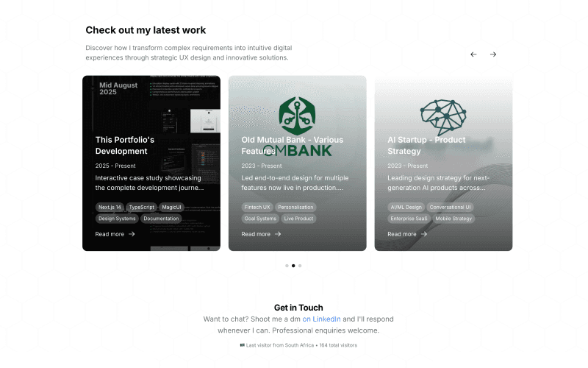Click the AI/ML Design tag
The image size is (588, 368).
[x=406, y=208]
